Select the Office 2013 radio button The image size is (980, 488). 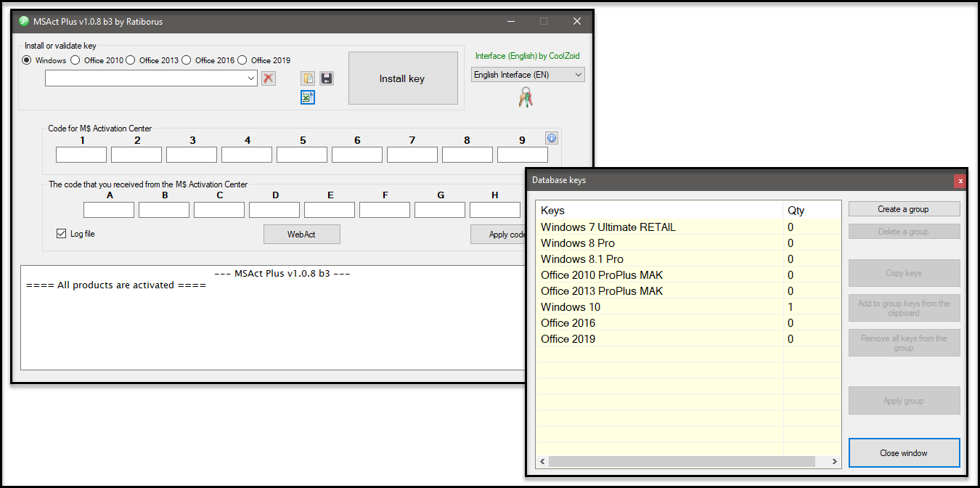coord(131,60)
